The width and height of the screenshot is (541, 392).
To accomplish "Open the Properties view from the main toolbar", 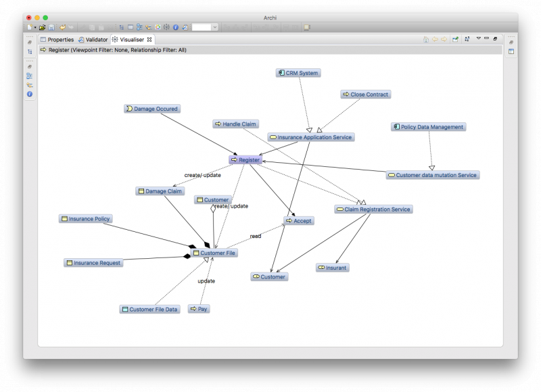I will [x=131, y=27].
